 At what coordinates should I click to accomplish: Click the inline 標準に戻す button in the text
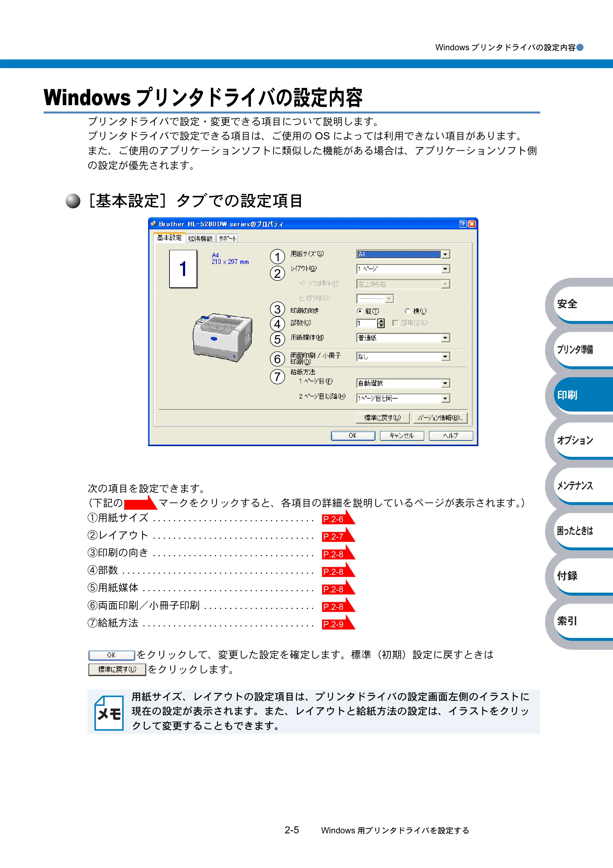117,670
